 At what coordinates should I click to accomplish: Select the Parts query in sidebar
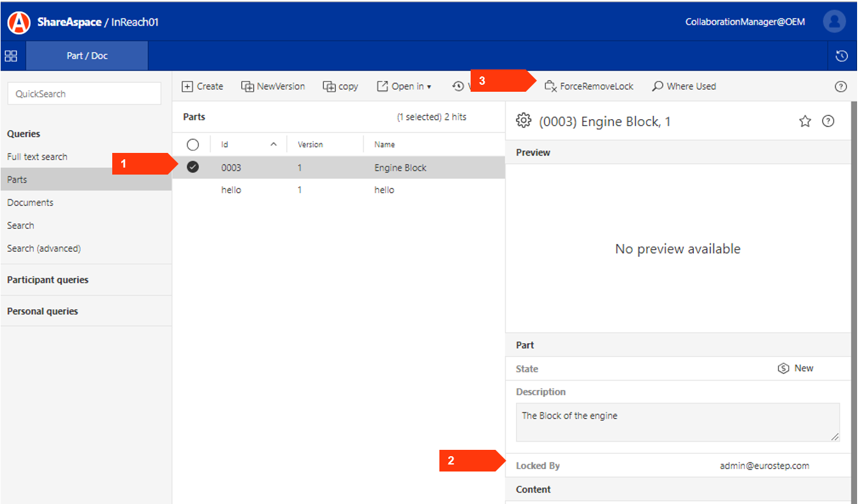[86, 180]
